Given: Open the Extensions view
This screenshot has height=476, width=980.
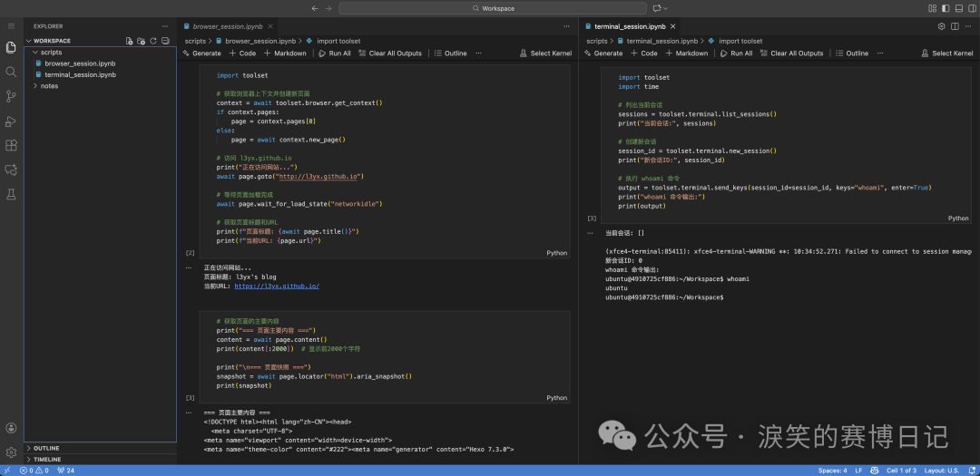Looking at the screenshot, I should pos(11,145).
